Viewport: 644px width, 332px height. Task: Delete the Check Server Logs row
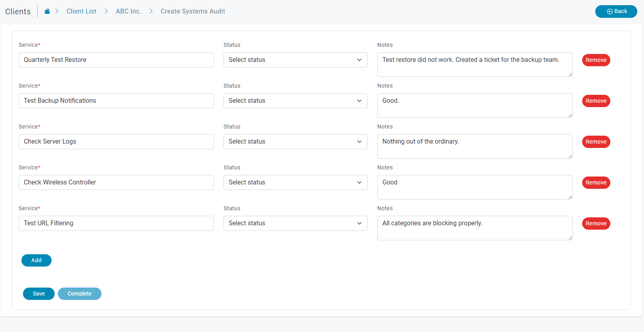tap(596, 142)
